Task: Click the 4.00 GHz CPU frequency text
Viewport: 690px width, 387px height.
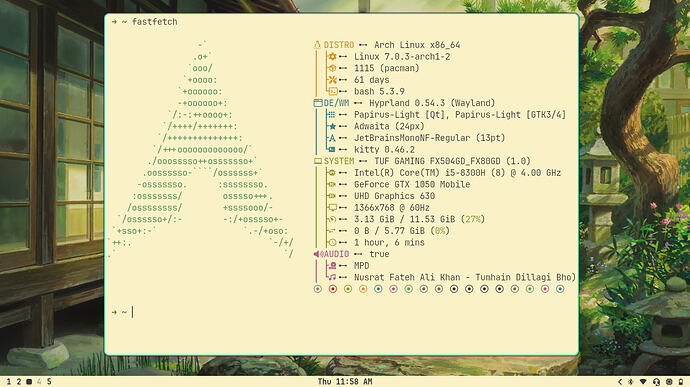Action: [541, 173]
